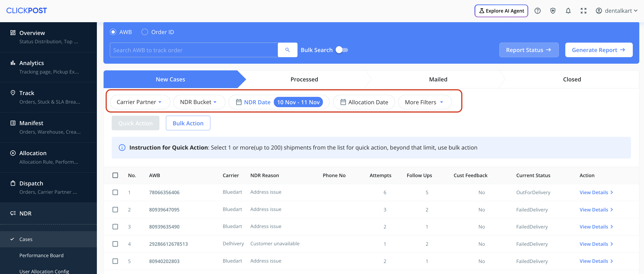Click the Track location pin icon

[13, 93]
